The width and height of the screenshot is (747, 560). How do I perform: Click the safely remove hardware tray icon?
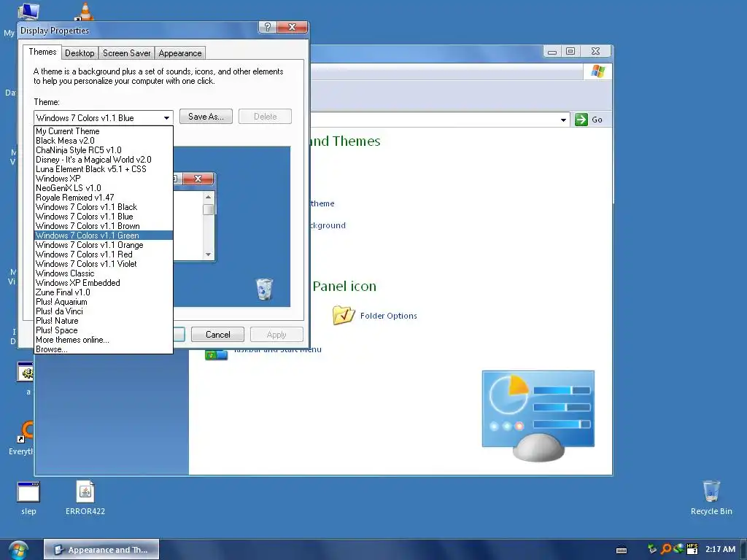pos(651,549)
